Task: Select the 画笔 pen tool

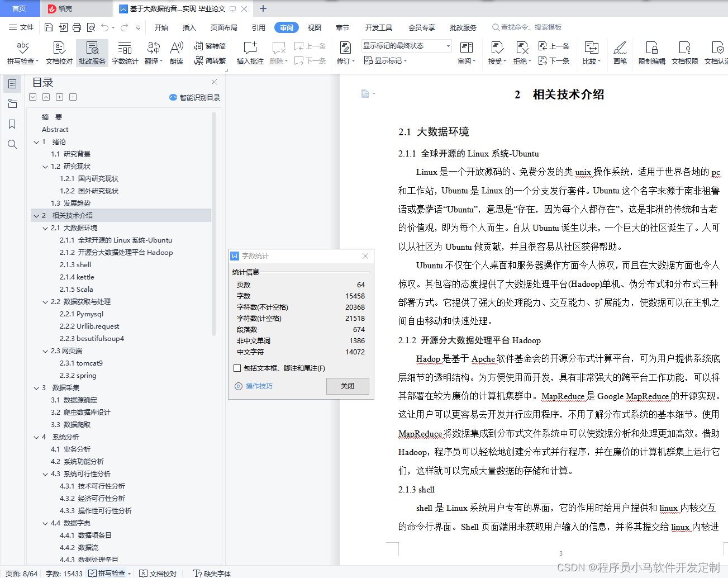Action: [x=620, y=53]
